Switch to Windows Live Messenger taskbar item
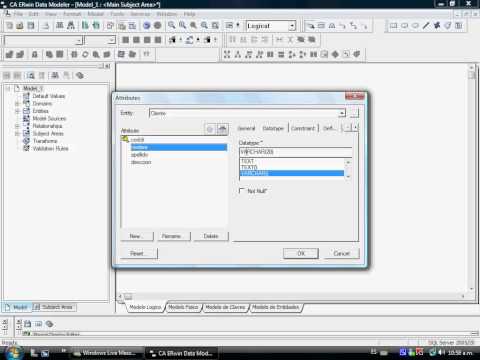The width and height of the screenshot is (480, 360). tap(108, 353)
